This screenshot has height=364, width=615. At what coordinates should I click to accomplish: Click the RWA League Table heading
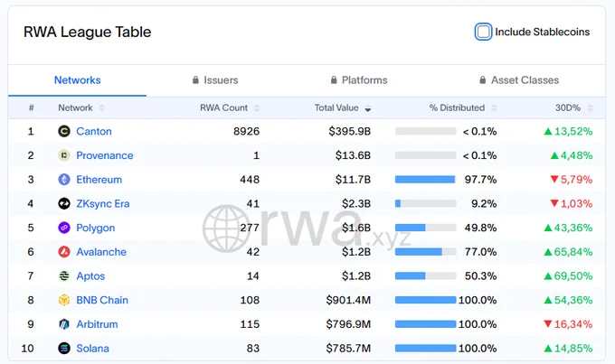87,32
